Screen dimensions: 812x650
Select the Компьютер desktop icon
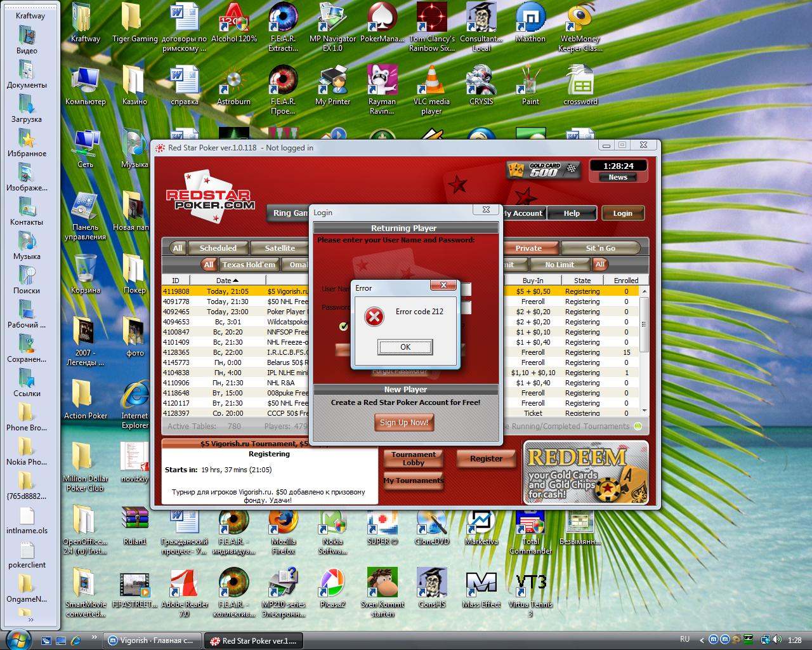(85, 86)
